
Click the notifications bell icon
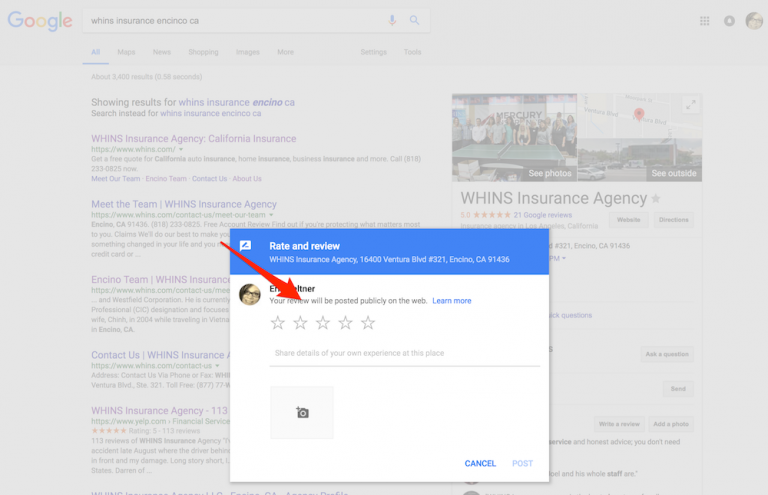[x=729, y=20]
